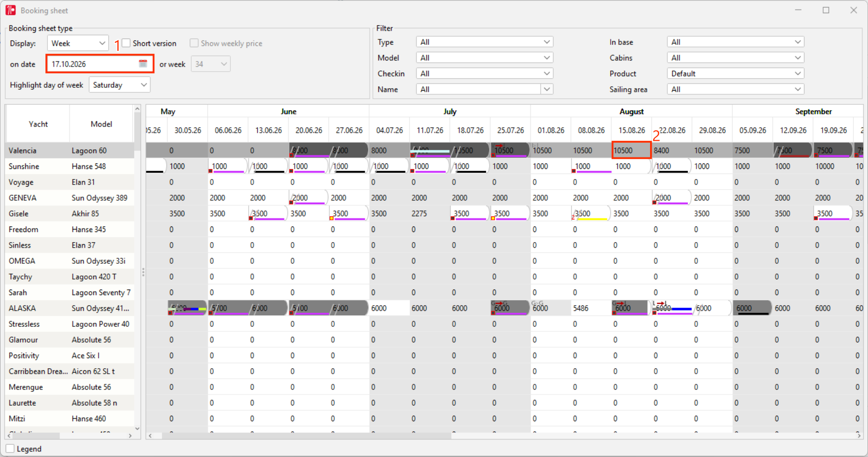This screenshot has height=457, width=868.
Task: Click the Yacht column header
Action: coord(38,124)
